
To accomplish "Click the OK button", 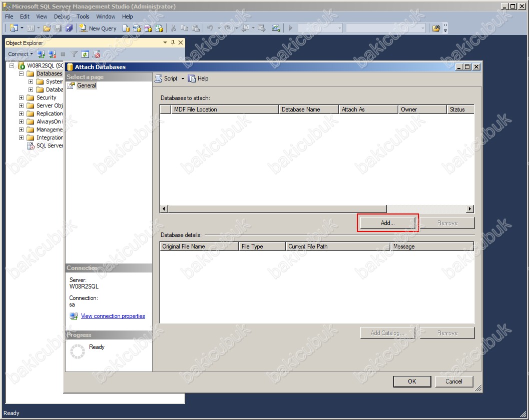I will point(412,381).
